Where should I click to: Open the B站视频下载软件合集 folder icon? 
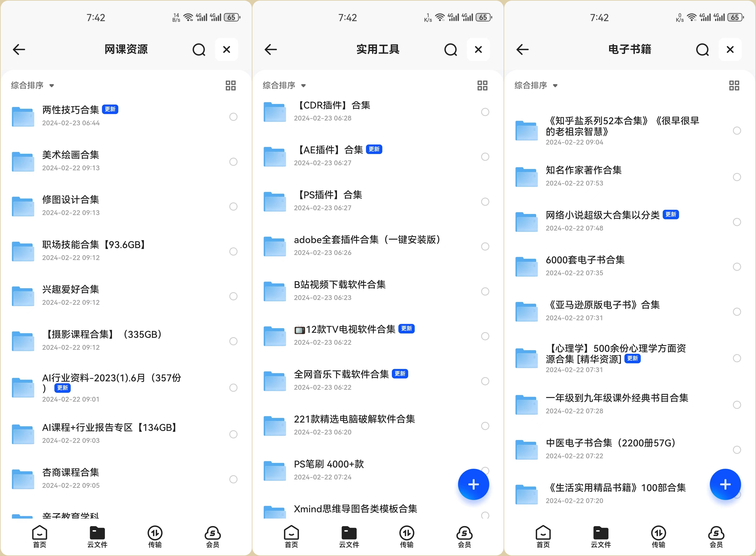point(275,291)
